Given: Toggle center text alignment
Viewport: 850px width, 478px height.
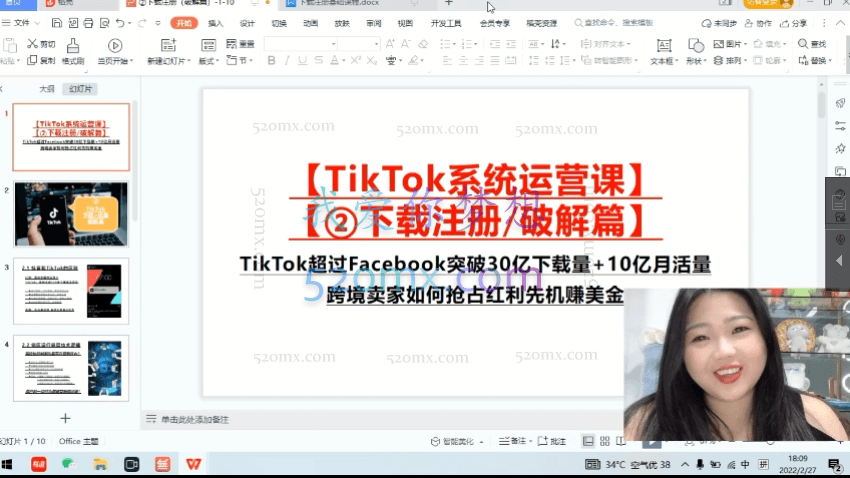Looking at the screenshot, I should tap(463, 60).
